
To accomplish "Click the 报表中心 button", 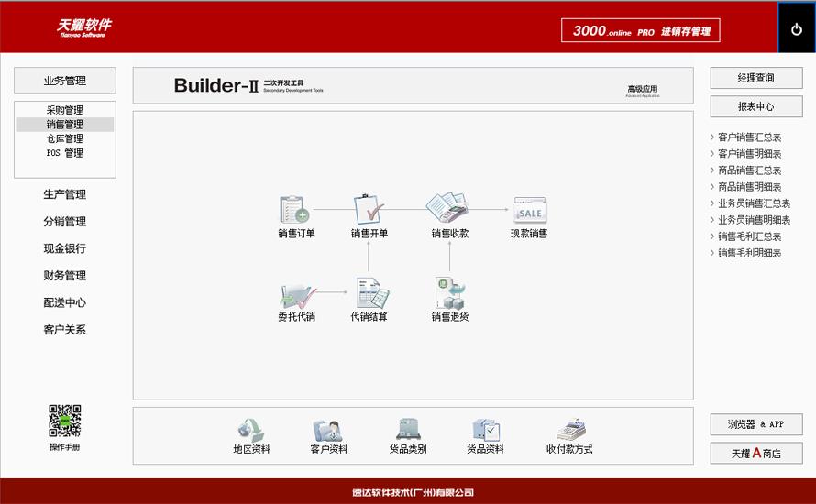I will (755, 106).
